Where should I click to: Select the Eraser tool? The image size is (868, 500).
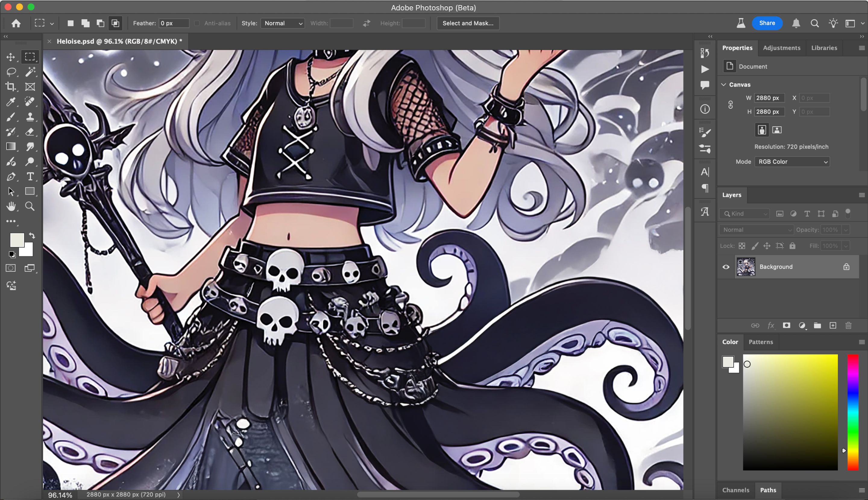pyautogui.click(x=30, y=131)
